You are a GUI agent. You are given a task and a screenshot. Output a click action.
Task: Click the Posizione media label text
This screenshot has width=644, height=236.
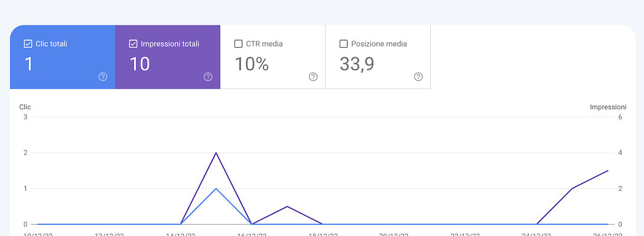pyautogui.click(x=379, y=44)
